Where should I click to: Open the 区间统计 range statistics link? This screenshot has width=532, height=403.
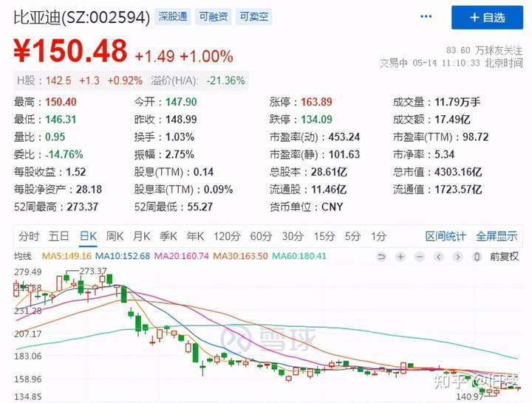tap(446, 236)
